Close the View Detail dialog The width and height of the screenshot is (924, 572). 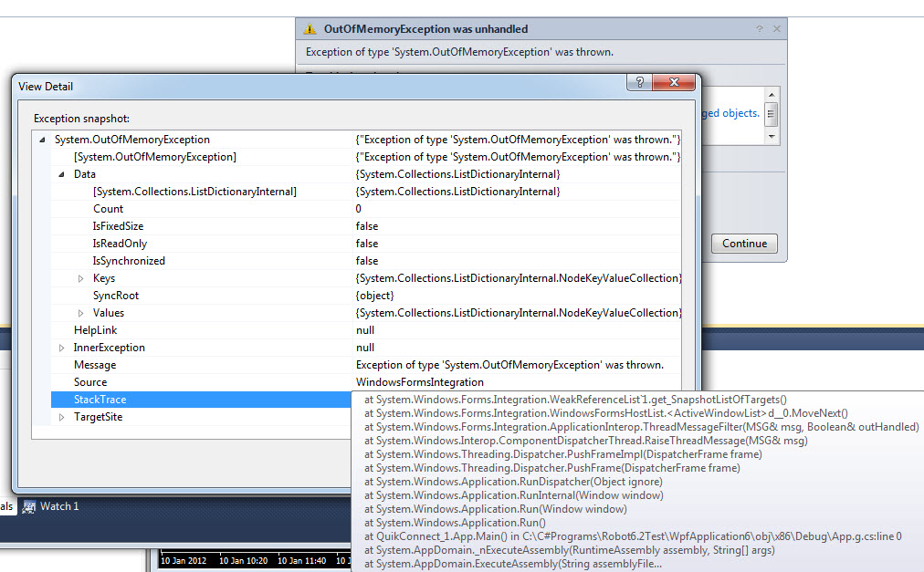676,83
